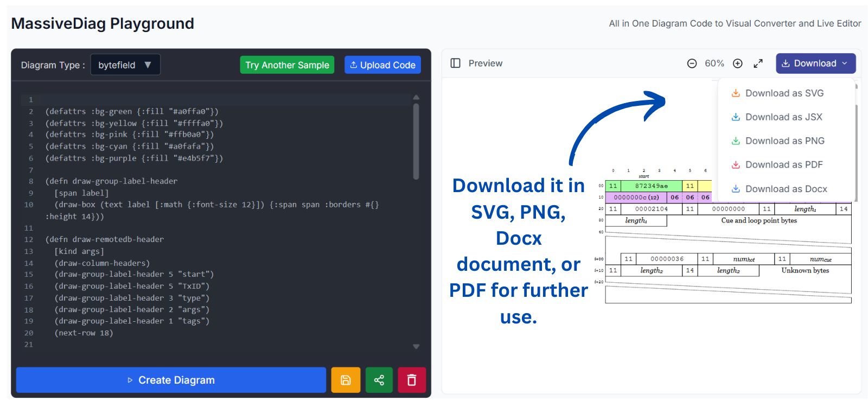
Task: Zoom in with the plus circle icon
Action: 738,63
